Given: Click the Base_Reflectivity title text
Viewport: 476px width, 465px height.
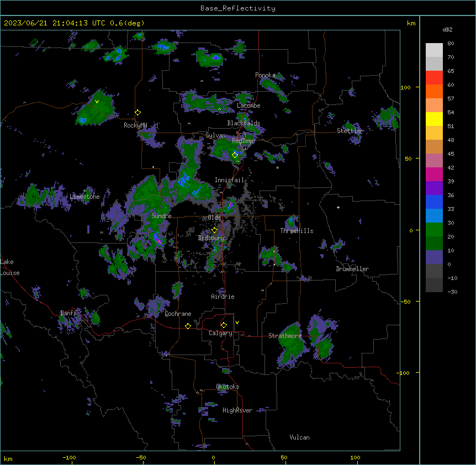Looking at the screenshot, I should click(238, 8).
